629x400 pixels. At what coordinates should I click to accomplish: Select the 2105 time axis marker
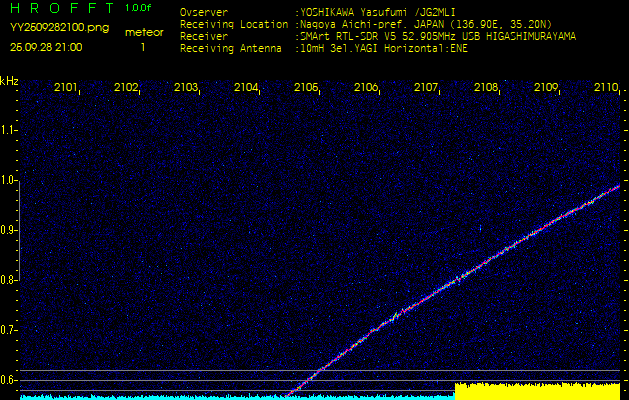306,89
